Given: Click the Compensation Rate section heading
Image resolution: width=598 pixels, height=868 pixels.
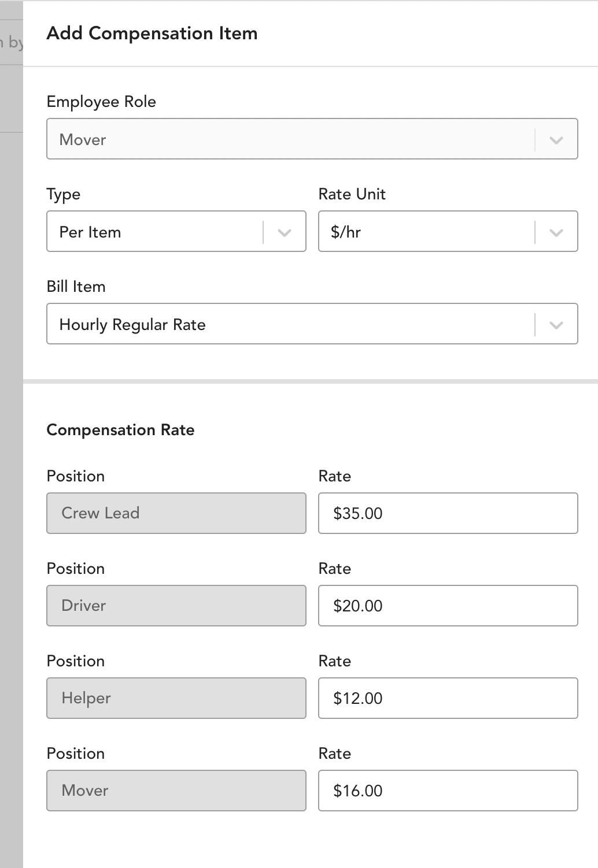Looking at the screenshot, I should (120, 430).
